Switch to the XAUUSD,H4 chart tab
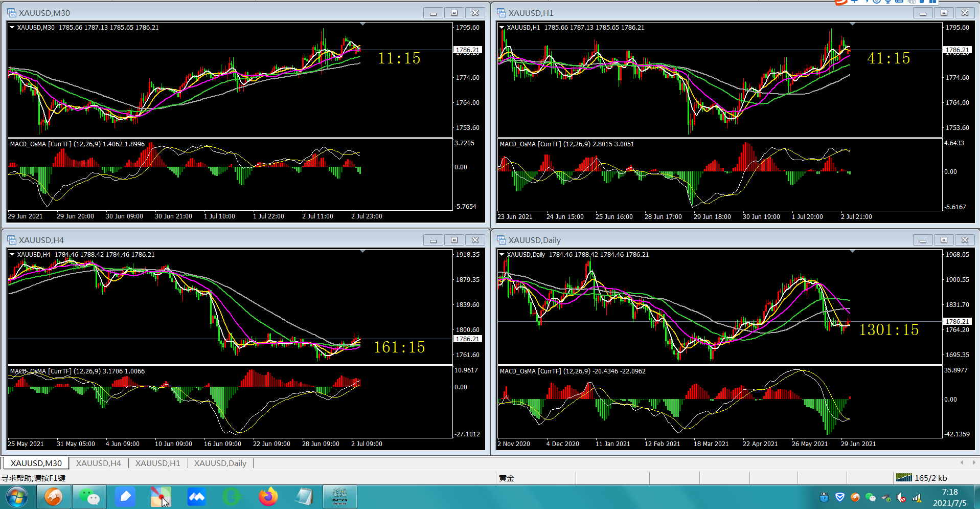This screenshot has height=509, width=980. [x=99, y=463]
